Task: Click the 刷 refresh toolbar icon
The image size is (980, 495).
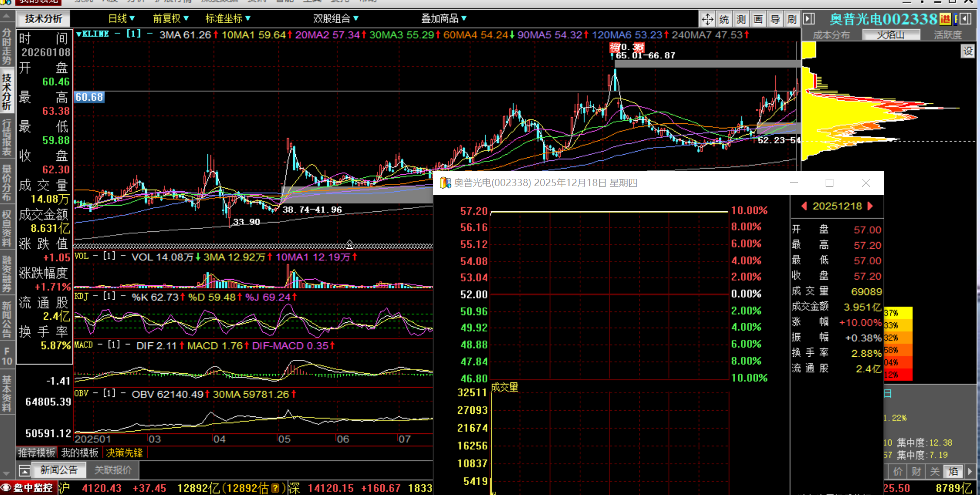Action: pyautogui.click(x=792, y=20)
